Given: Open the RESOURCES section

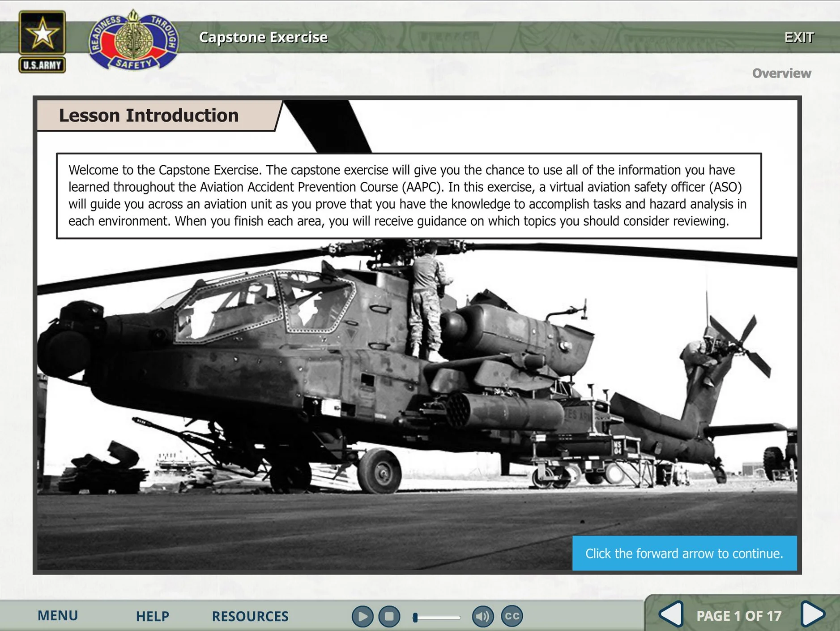Looking at the screenshot, I should pos(250,617).
